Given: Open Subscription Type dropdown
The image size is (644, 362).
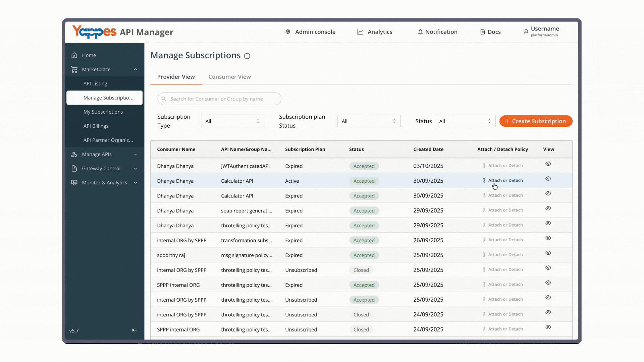Looking at the screenshot, I should pyautogui.click(x=232, y=121).
